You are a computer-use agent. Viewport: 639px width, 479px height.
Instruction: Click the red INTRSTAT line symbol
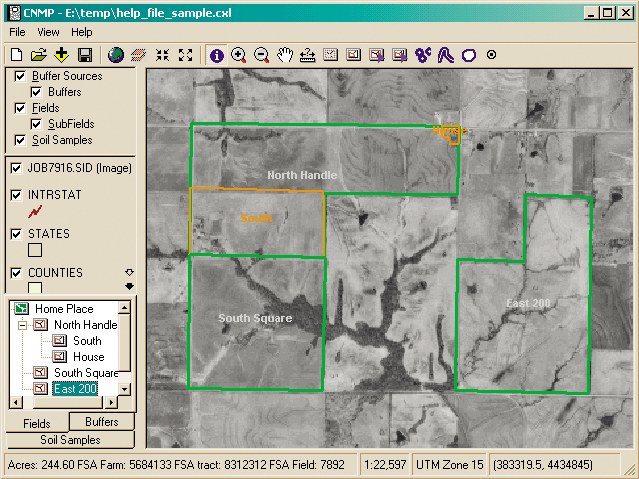point(35,211)
